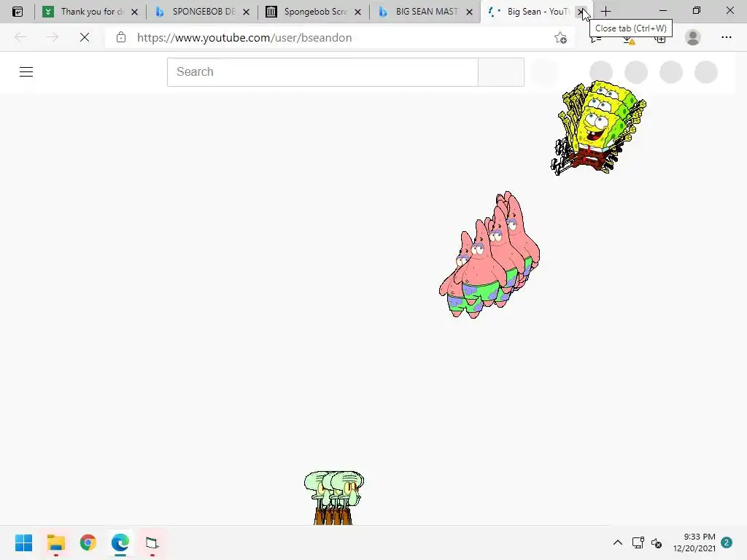This screenshot has width=747, height=560.
Task: Open Google Chrome from the taskbar
Action: 88,542
